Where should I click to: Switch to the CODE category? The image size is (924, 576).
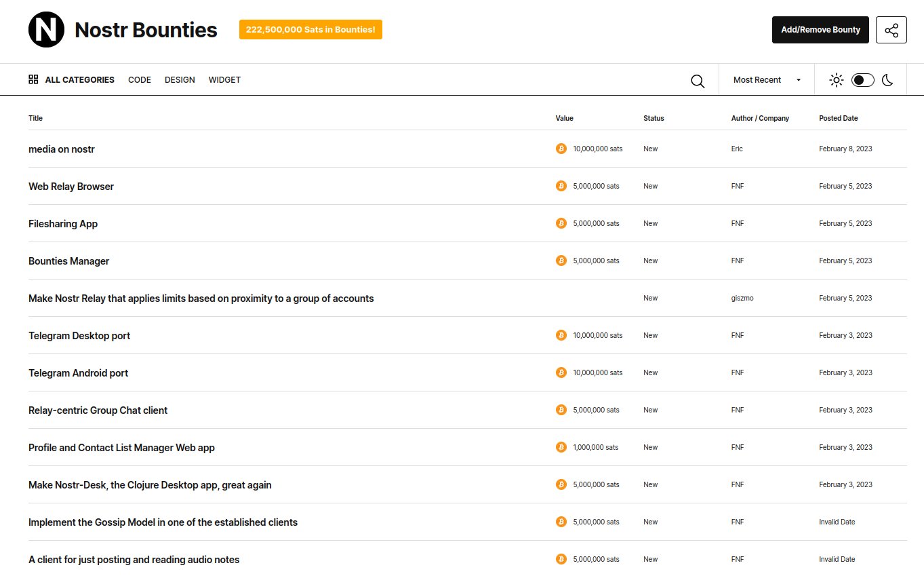click(x=140, y=80)
